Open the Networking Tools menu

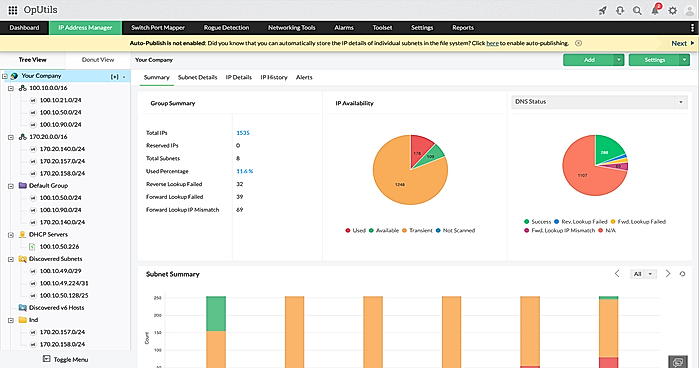coord(292,28)
